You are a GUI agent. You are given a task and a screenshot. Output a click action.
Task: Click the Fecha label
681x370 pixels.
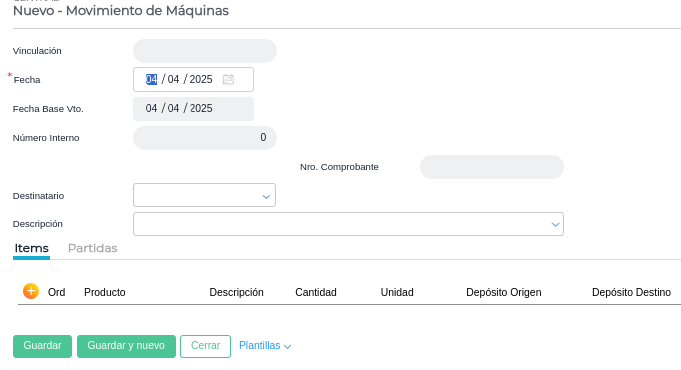(27, 80)
